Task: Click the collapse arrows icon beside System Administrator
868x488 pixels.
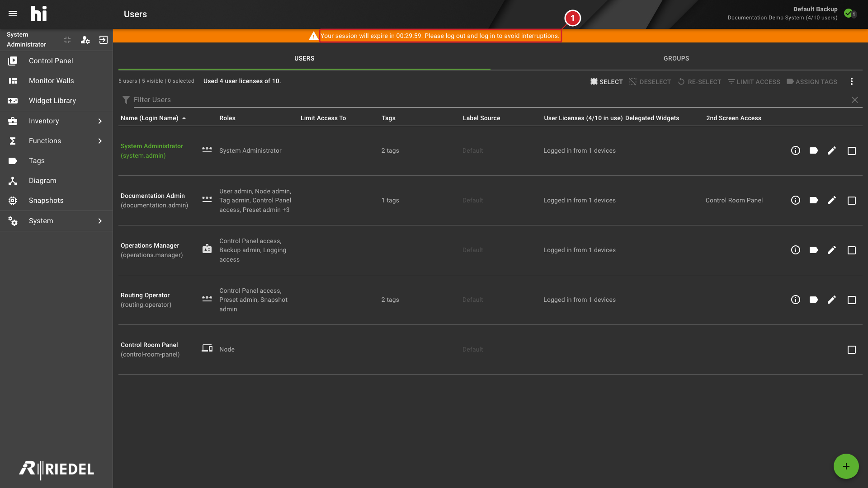Action: pos(67,40)
